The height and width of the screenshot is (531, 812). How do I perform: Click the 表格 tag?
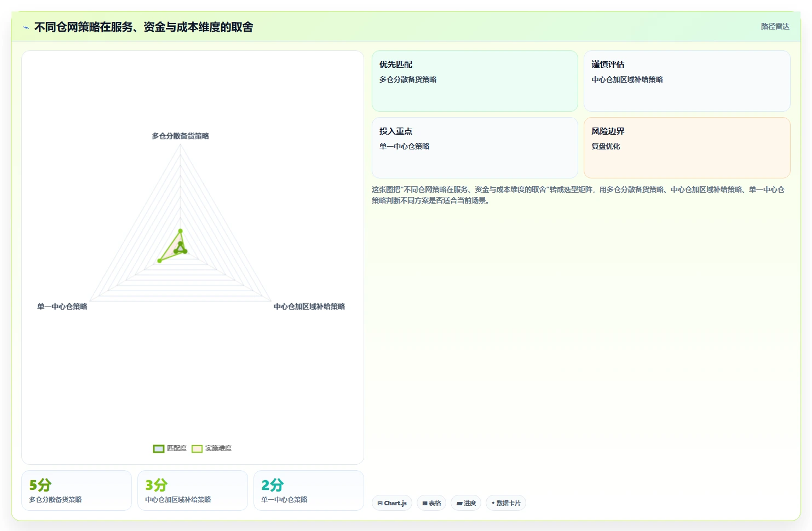(x=431, y=503)
